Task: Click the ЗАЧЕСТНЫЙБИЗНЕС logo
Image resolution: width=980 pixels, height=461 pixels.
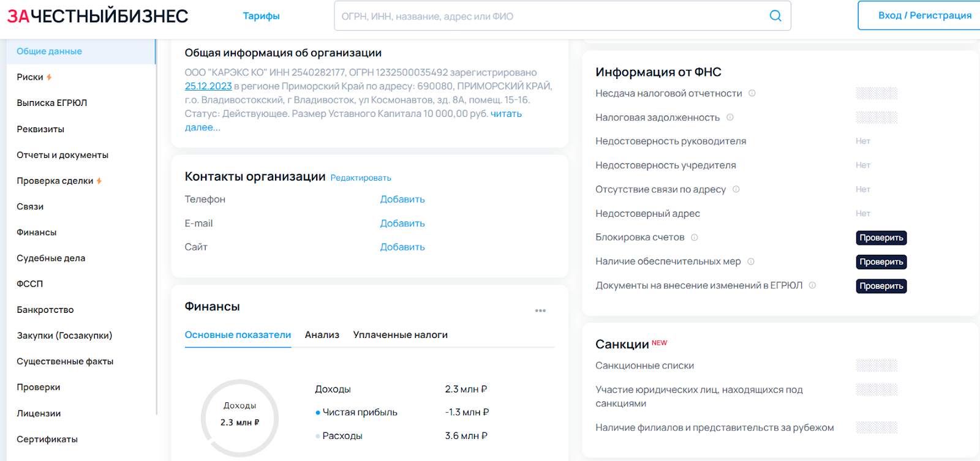Action: 97,16
